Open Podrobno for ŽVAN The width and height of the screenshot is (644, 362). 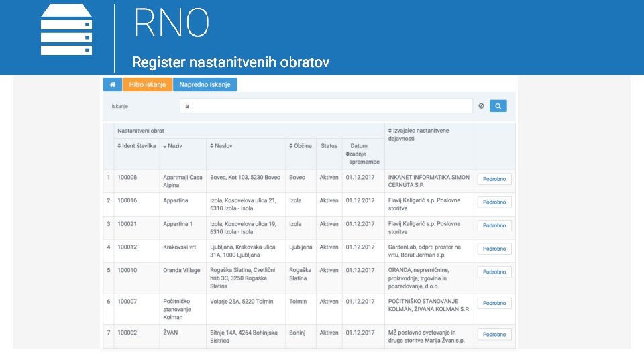pos(494,335)
